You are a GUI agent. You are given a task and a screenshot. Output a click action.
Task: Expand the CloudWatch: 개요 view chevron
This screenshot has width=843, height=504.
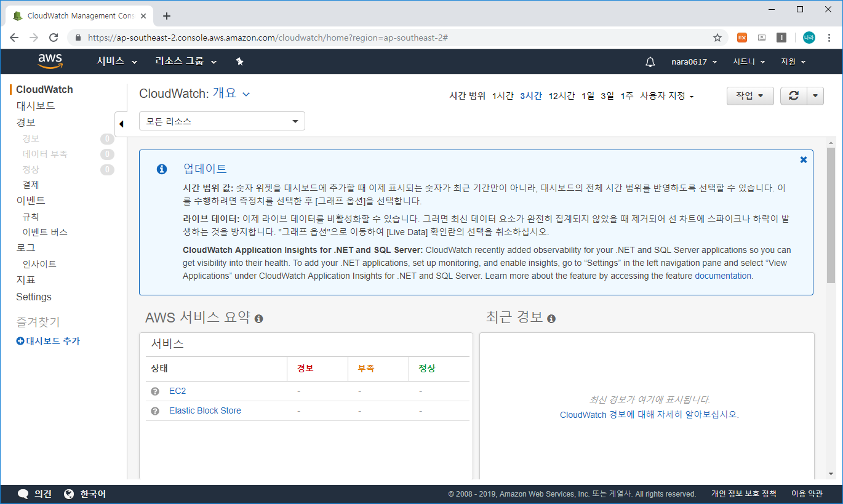point(246,94)
